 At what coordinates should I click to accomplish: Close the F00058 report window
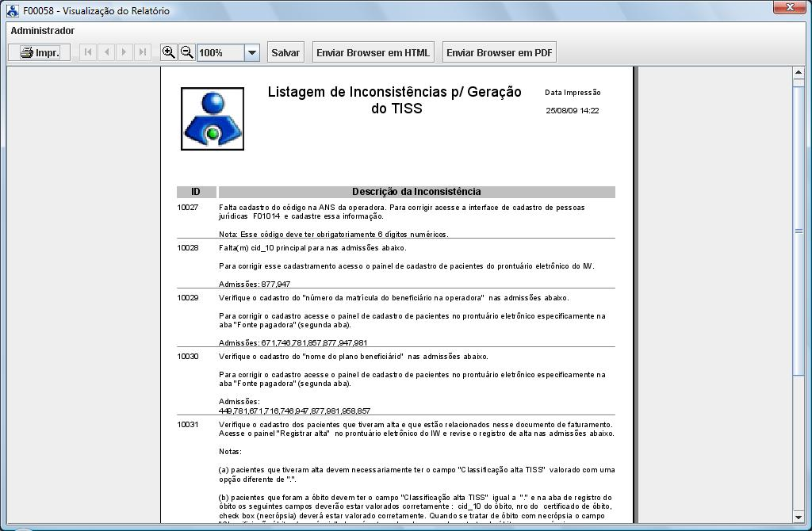791,7
